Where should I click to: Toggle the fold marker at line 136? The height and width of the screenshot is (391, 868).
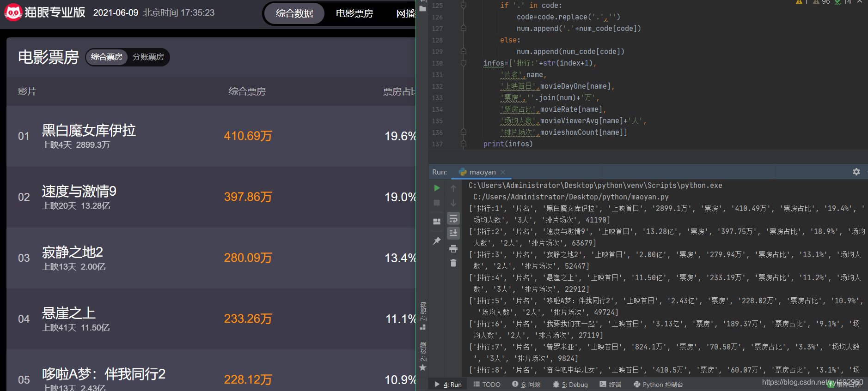pos(463,132)
